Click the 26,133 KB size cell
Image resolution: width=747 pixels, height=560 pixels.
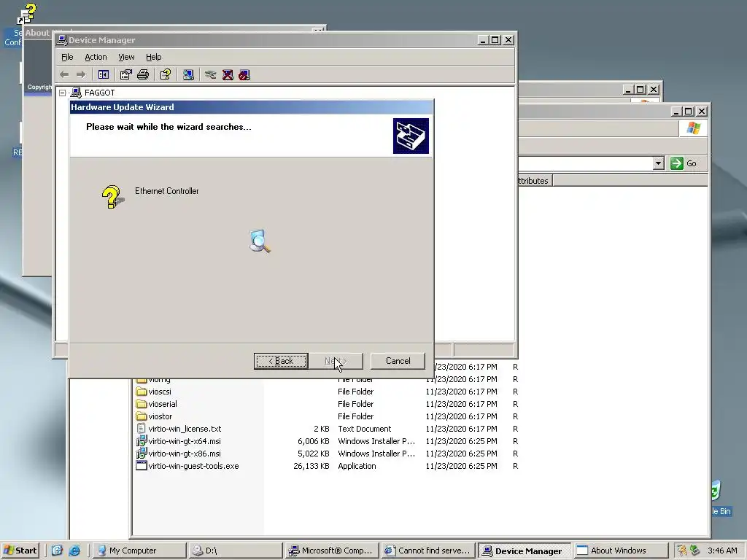coord(311,466)
